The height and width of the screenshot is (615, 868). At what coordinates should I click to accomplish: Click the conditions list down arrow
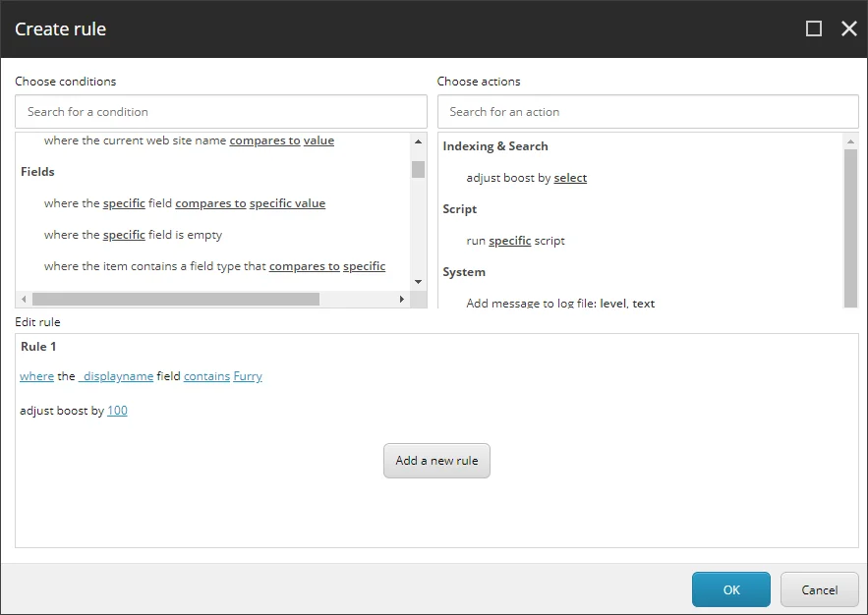click(x=419, y=282)
